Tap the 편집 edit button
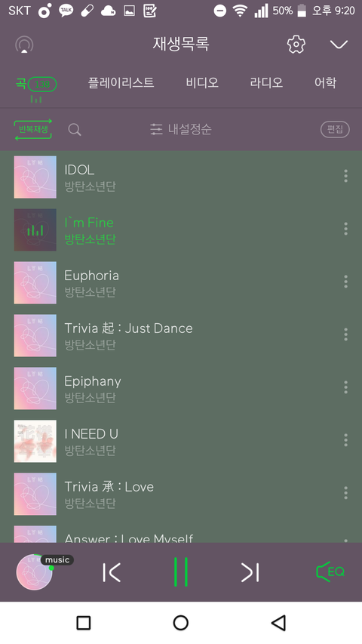 (x=335, y=129)
